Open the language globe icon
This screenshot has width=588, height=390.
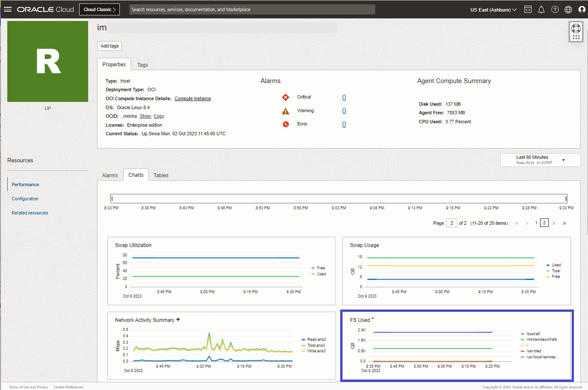click(x=568, y=9)
